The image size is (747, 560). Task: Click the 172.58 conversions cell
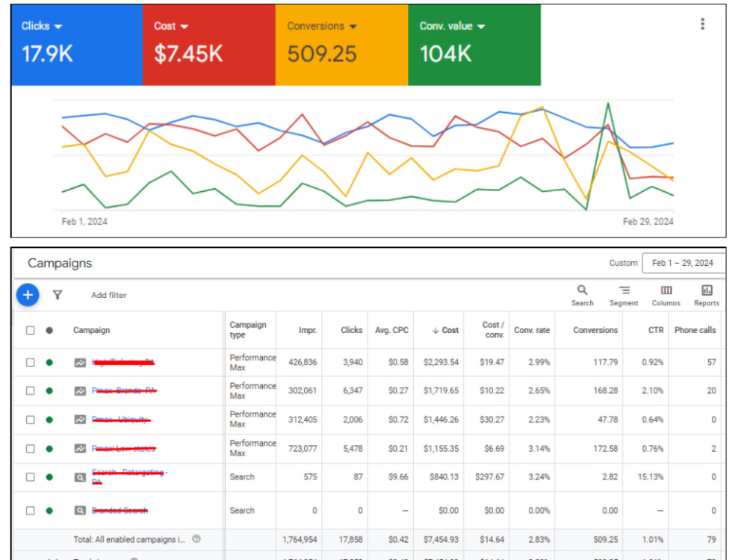point(604,449)
